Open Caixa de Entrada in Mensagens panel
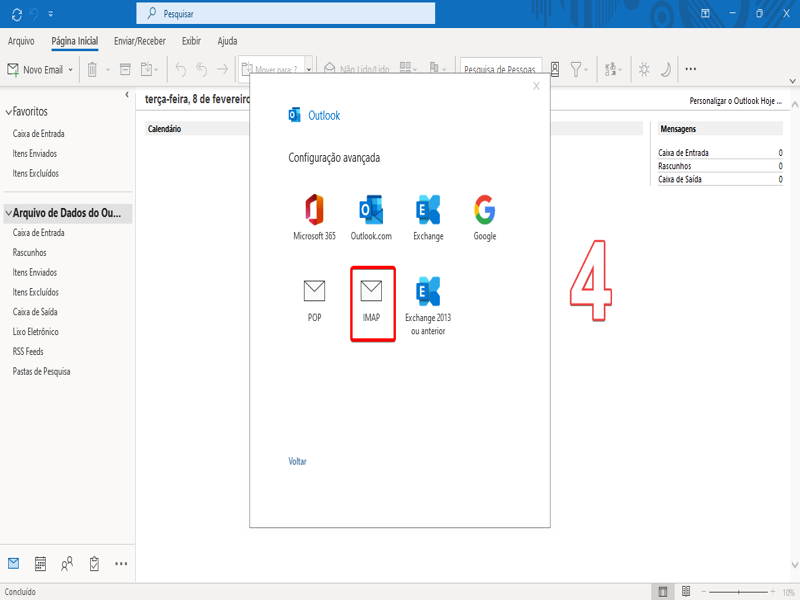The height and width of the screenshot is (600, 800). pyautogui.click(x=683, y=153)
